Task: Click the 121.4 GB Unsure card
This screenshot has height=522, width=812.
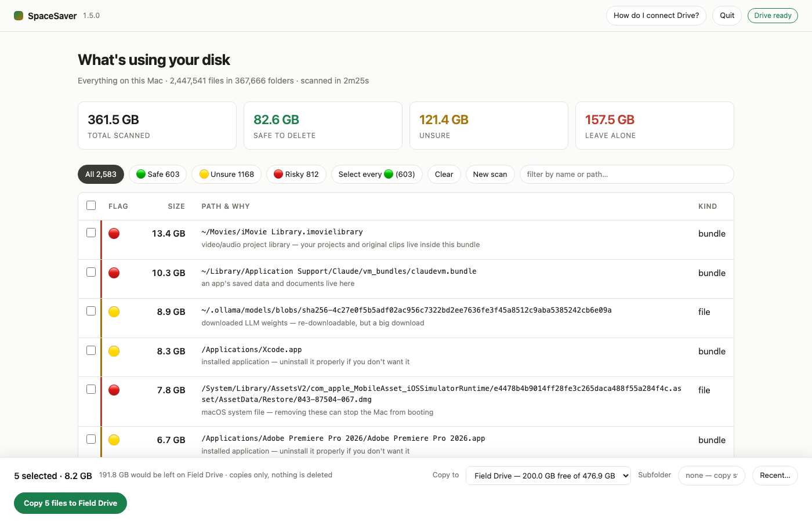Action: tap(489, 126)
